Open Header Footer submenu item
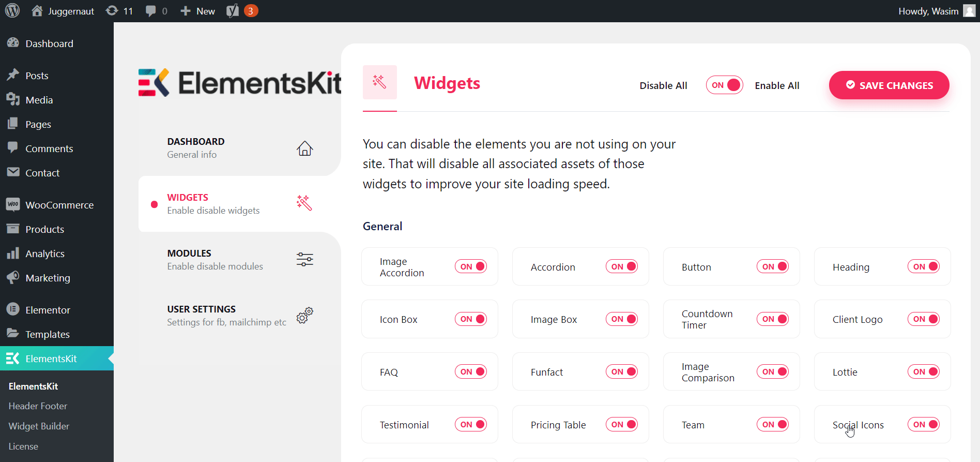 coord(38,406)
